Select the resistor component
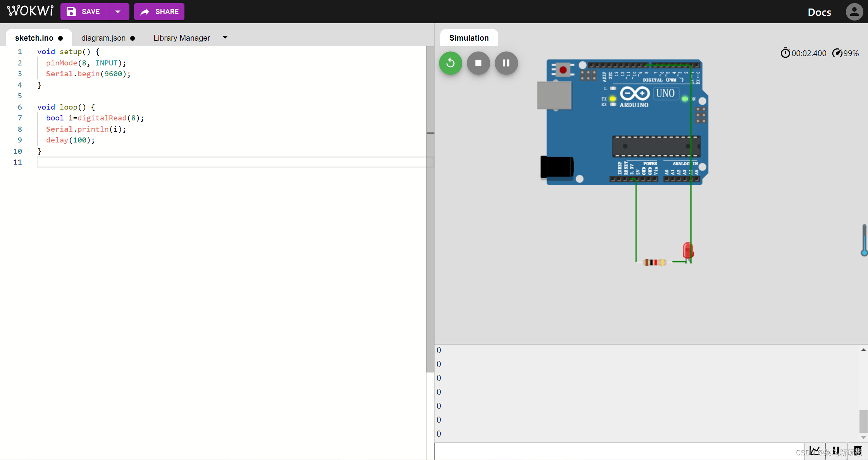 654,263
